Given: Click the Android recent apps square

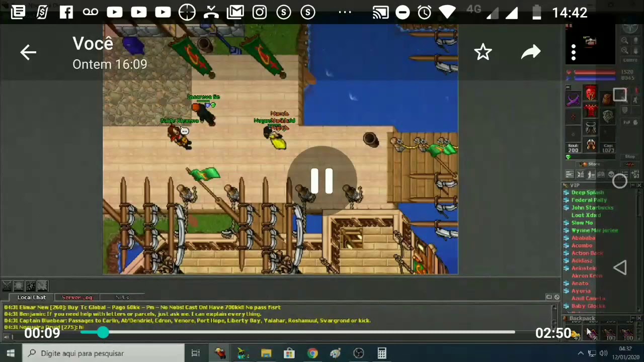Looking at the screenshot, I should [620, 95].
